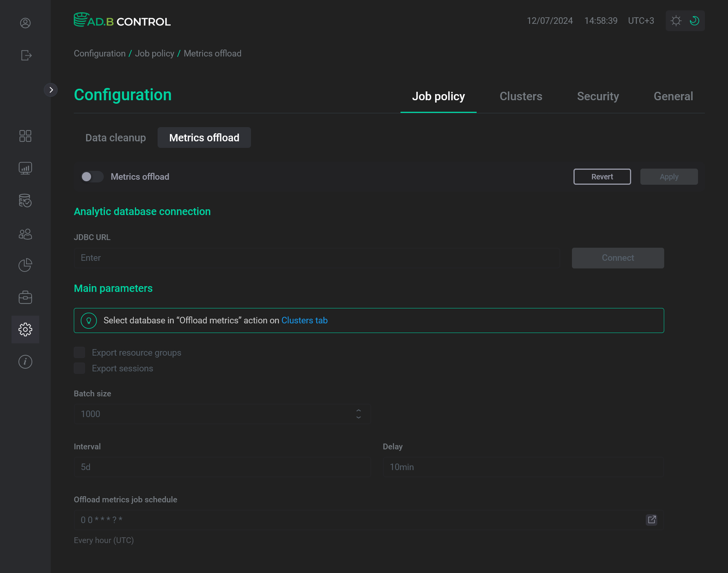The image size is (728, 573).
Task: Open the Data cleanup tab
Action: click(x=115, y=137)
